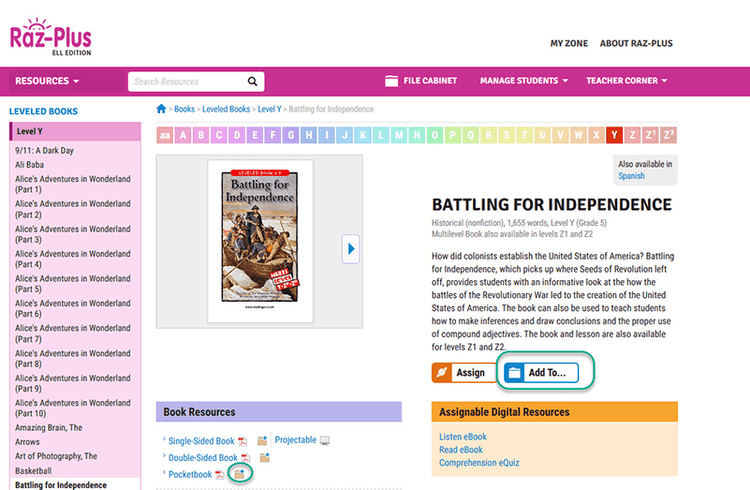Expand the Resources dropdown
Image resolution: width=750 pixels, height=490 pixels.
47,81
